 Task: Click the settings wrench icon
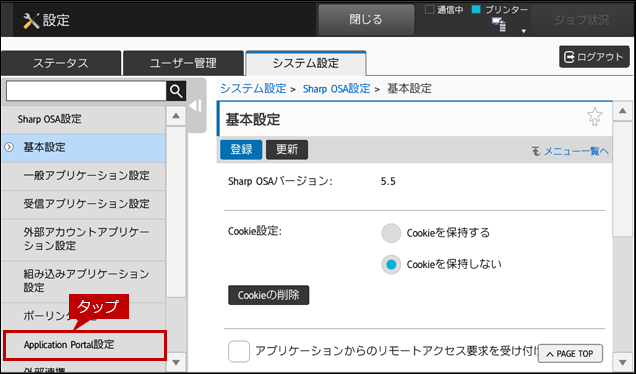pyautogui.click(x=31, y=20)
